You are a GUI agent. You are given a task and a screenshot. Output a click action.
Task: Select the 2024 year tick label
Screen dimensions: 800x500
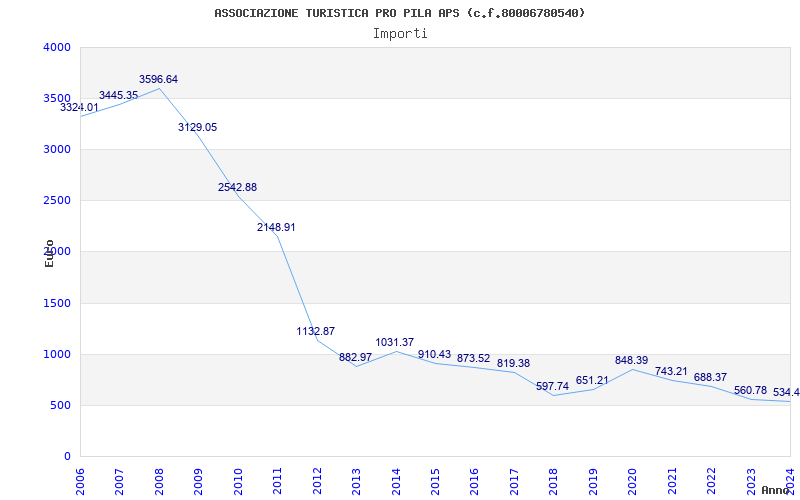(790, 479)
